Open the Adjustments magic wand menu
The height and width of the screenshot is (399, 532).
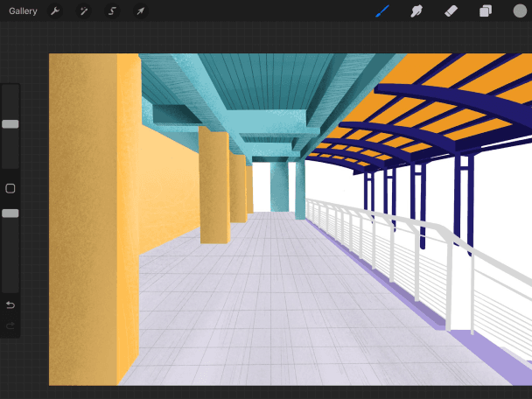pos(83,11)
